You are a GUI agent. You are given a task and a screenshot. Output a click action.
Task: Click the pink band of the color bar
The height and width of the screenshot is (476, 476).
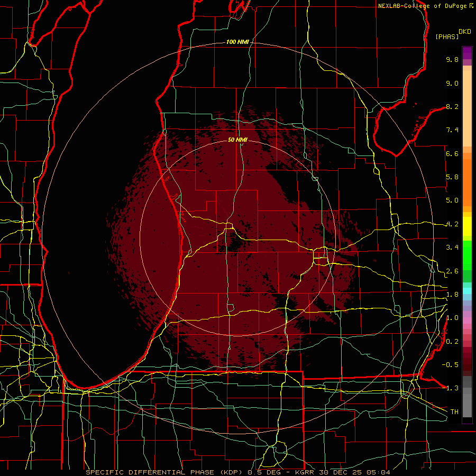[x=467, y=321]
